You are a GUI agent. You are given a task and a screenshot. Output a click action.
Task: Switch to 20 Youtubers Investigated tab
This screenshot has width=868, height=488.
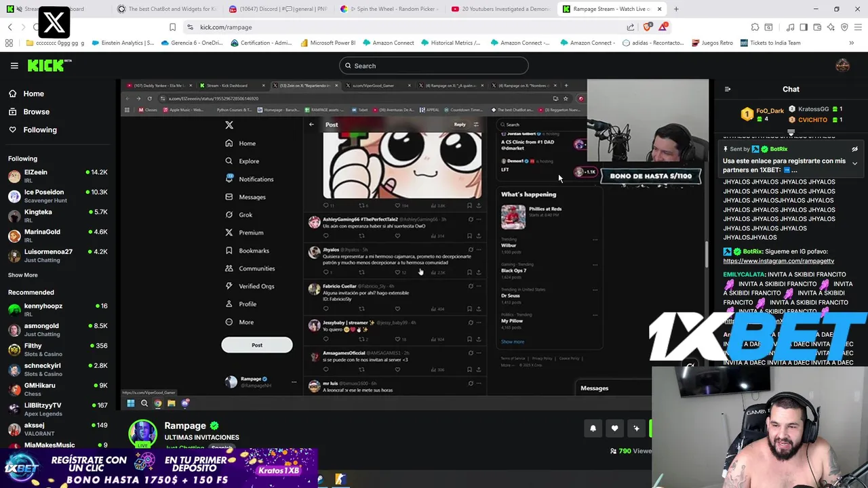(500, 9)
